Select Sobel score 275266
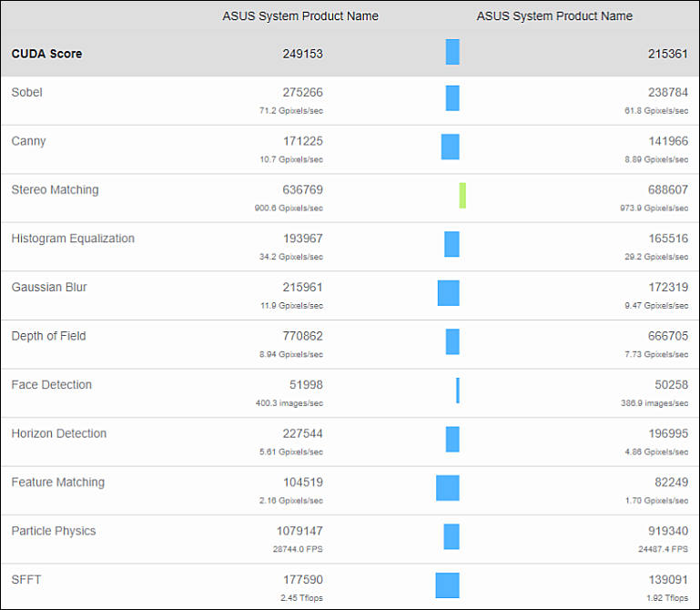The width and height of the screenshot is (700, 610). [x=302, y=93]
